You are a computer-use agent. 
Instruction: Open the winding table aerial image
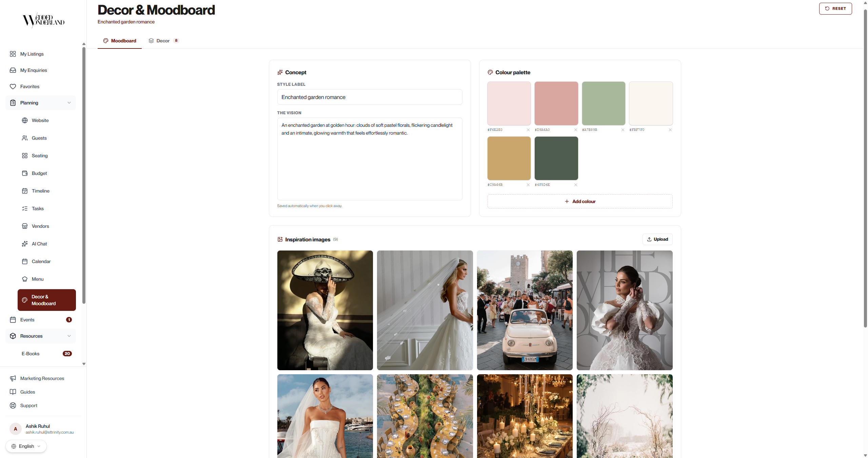(x=425, y=416)
